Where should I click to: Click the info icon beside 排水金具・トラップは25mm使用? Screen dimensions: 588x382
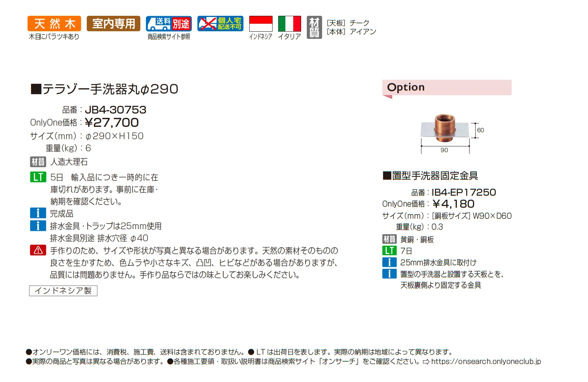(x=38, y=225)
